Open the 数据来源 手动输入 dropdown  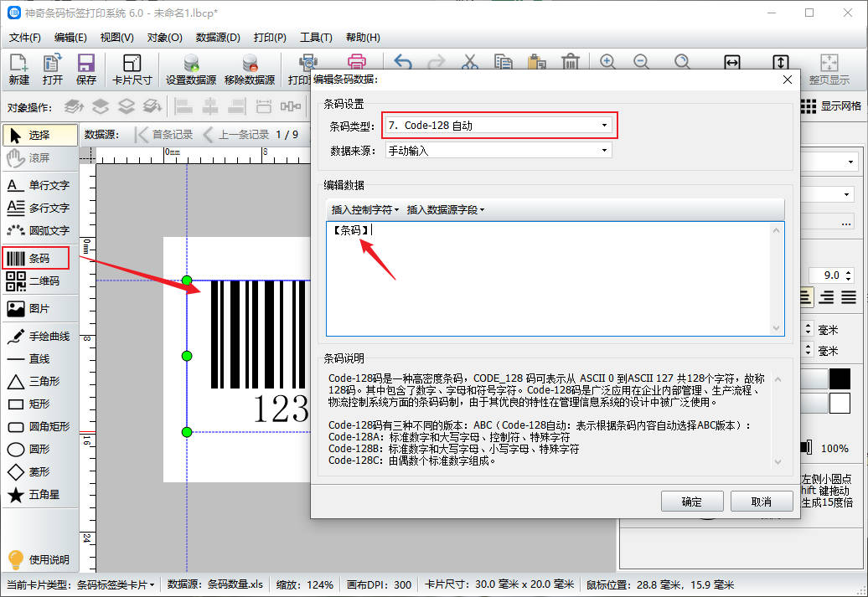click(x=499, y=151)
